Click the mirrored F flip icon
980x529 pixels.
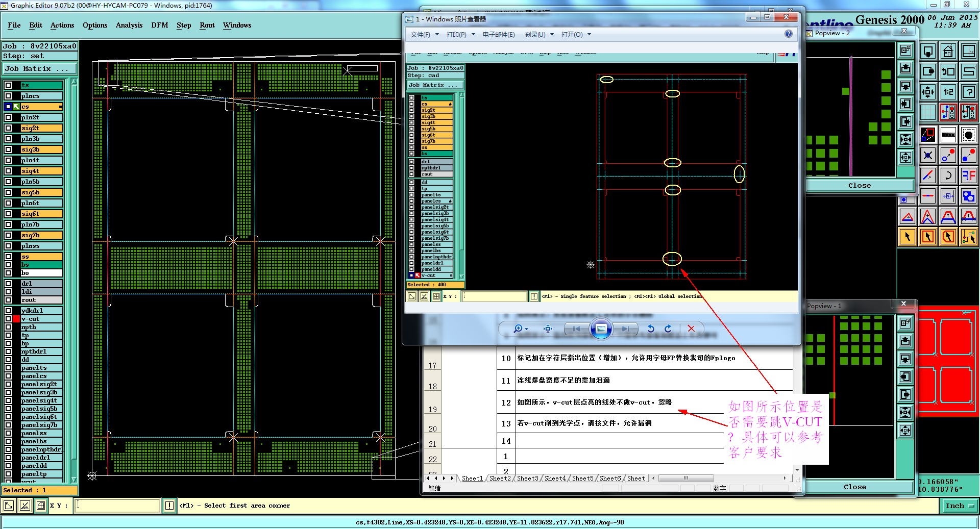968,175
